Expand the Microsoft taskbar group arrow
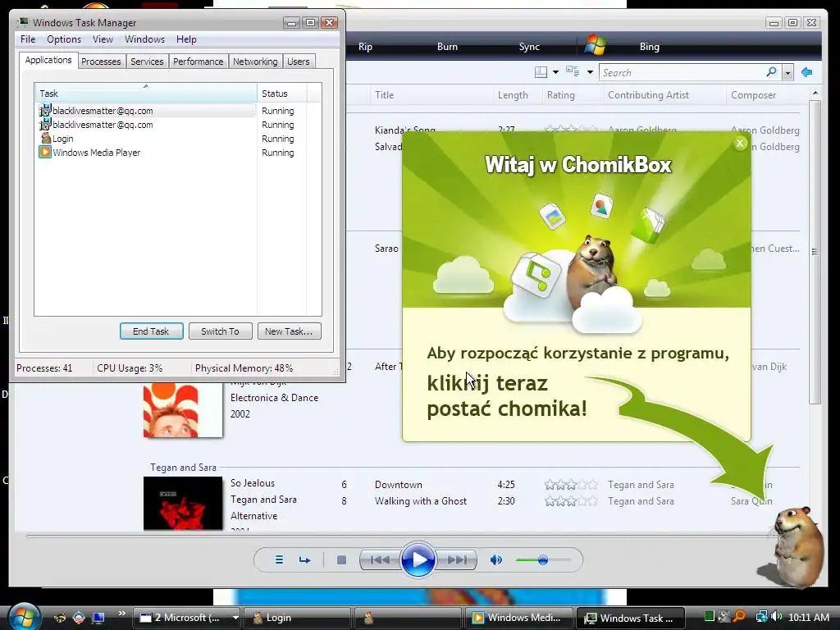This screenshot has height=630, width=840. 235,618
